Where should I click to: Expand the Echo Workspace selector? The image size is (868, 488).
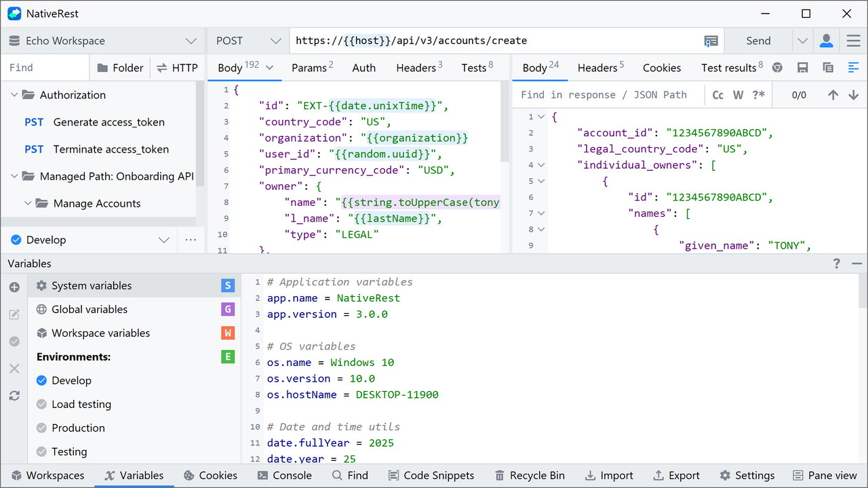[103, 41]
